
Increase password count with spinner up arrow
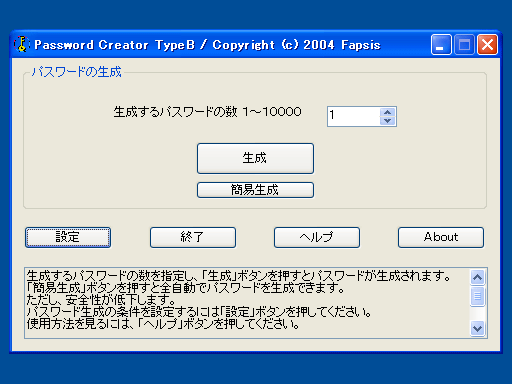click(x=387, y=112)
